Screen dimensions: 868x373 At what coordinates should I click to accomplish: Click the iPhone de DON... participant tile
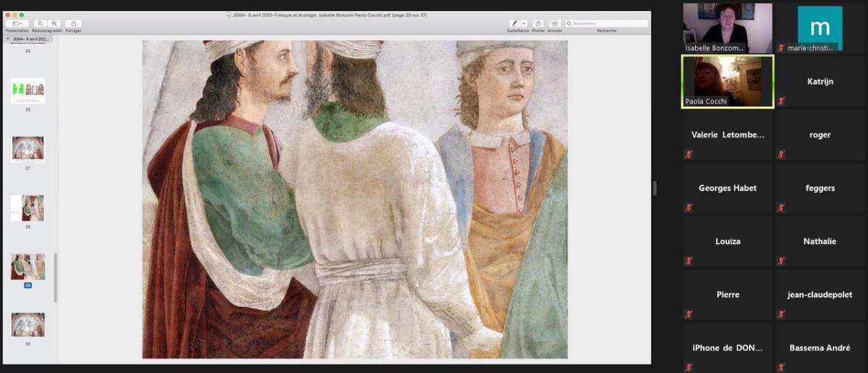[728, 348]
